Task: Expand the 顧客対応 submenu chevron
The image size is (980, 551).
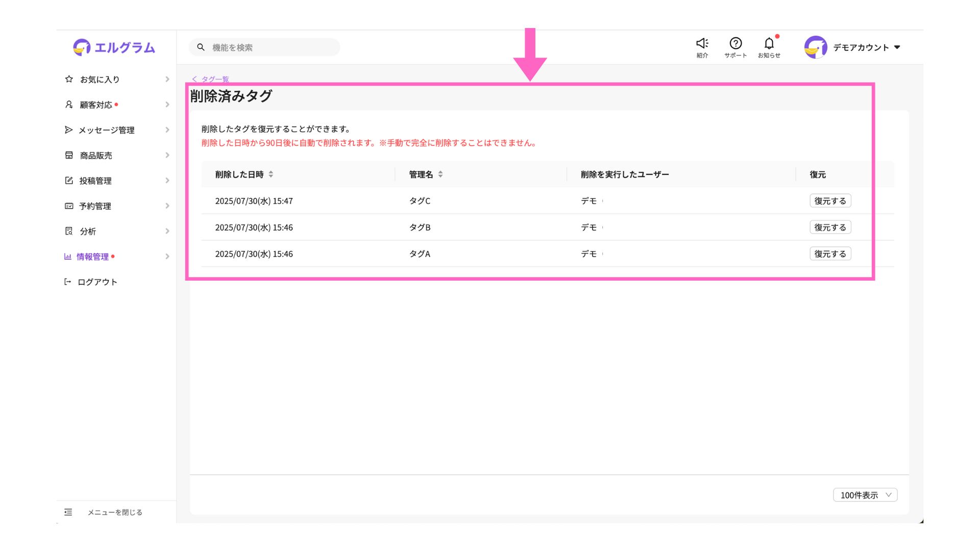Action: click(167, 105)
